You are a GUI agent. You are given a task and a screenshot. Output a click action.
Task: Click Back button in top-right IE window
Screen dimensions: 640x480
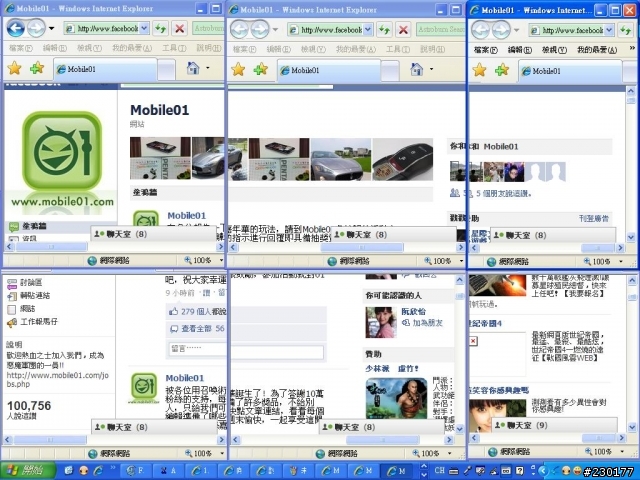tap(481, 30)
